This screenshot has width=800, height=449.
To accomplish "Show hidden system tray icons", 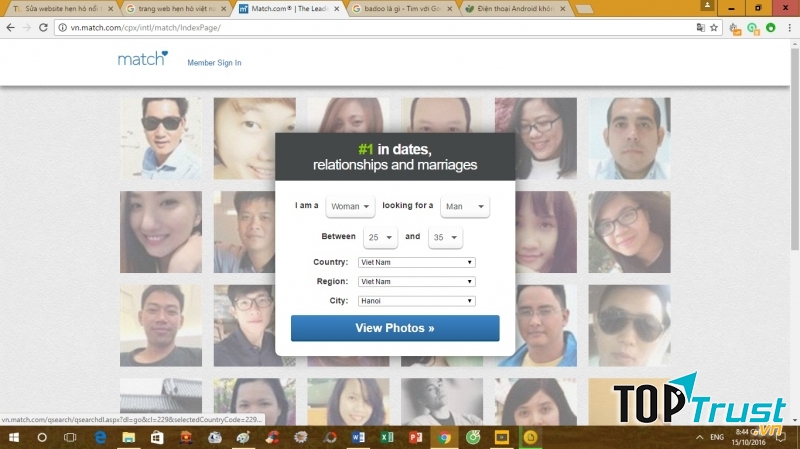I will [x=699, y=437].
